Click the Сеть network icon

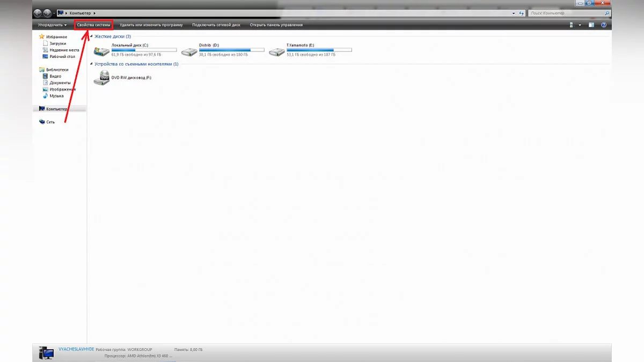coord(42,122)
